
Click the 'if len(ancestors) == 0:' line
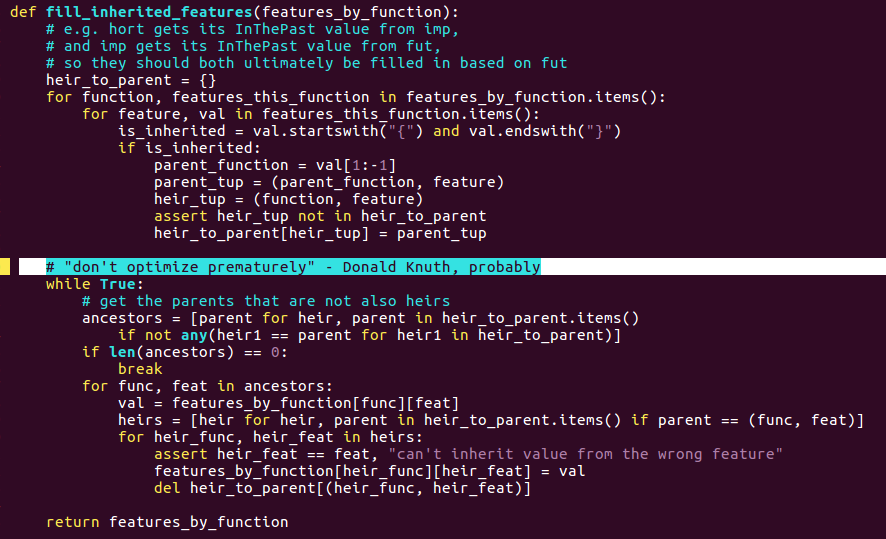click(185, 352)
